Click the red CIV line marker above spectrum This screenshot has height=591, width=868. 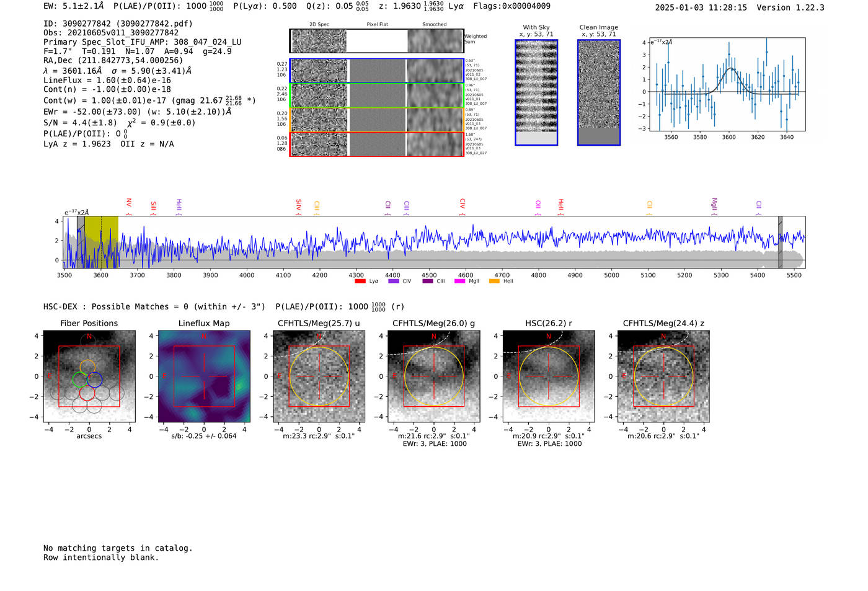[x=462, y=207]
